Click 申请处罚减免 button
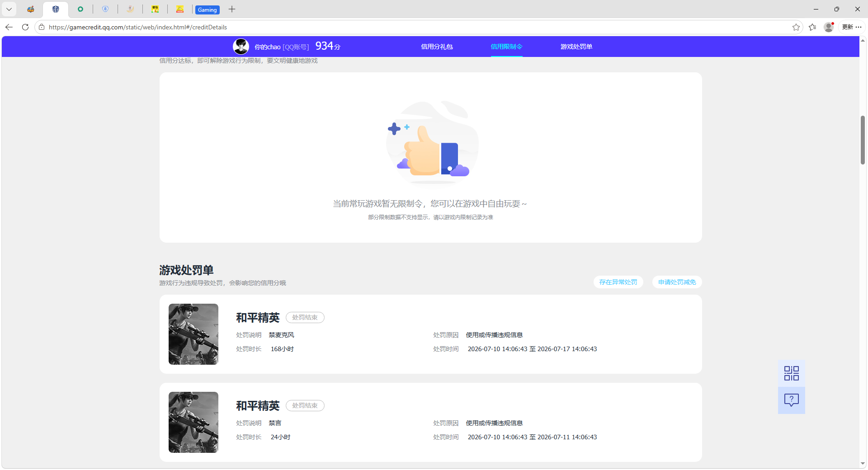Image resolution: width=868 pixels, height=470 pixels. 677,282
